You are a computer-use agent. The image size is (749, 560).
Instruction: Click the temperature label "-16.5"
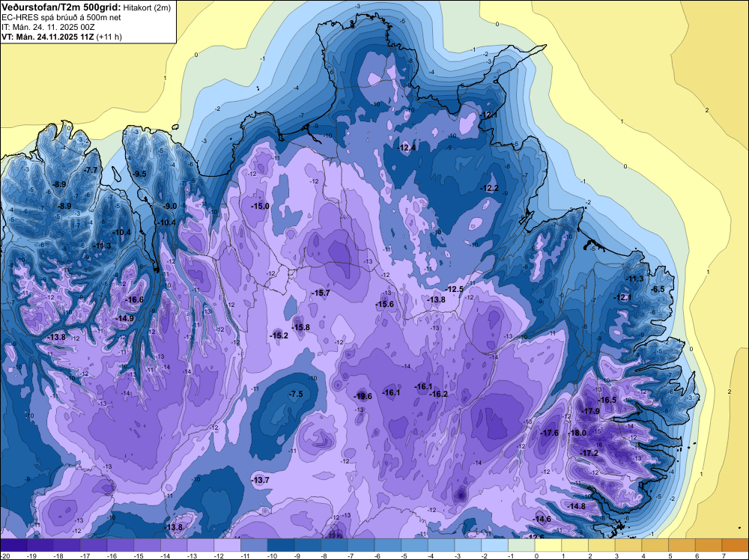607,400
